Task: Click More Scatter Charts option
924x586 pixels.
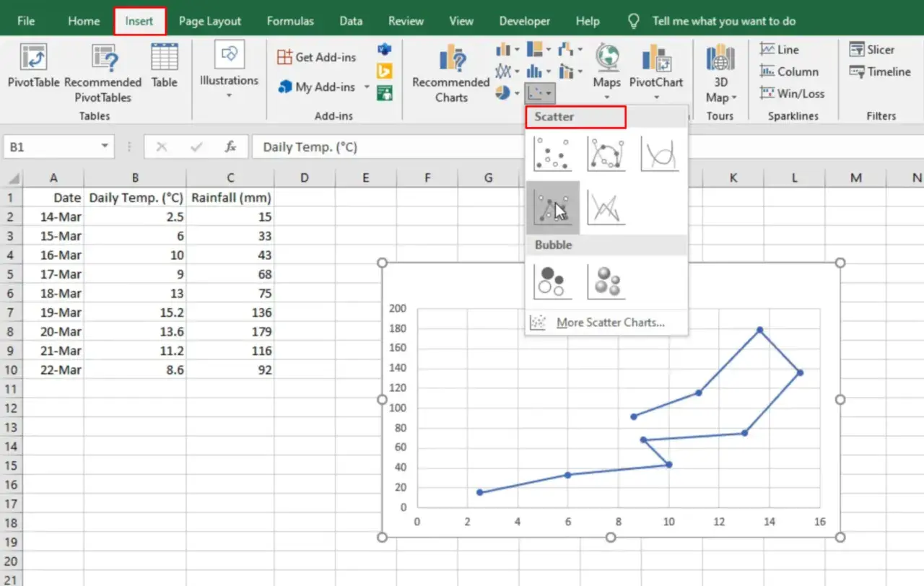Action: click(x=606, y=323)
